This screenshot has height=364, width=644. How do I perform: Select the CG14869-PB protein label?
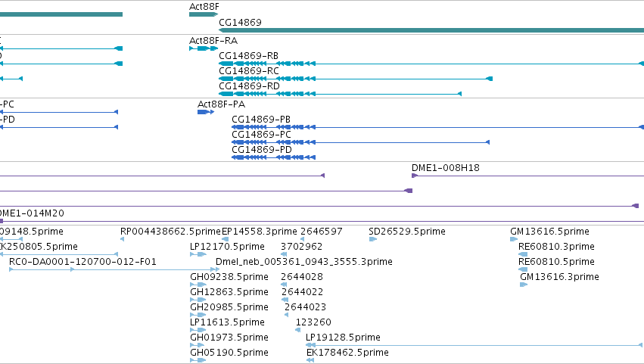261,120
